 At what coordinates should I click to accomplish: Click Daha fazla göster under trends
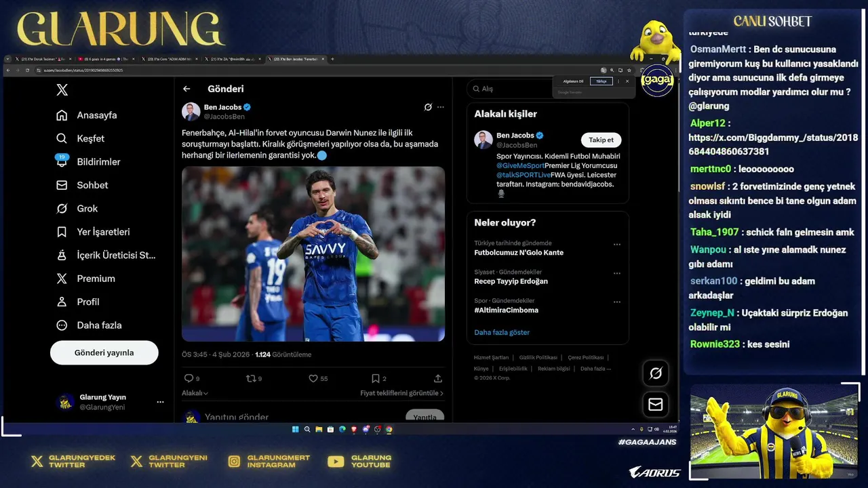pyautogui.click(x=502, y=332)
